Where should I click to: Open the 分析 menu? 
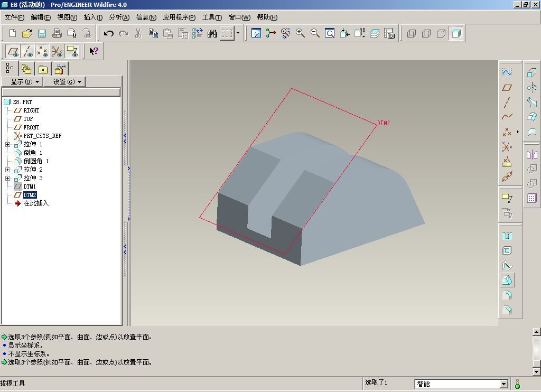[x=119, y=17]
